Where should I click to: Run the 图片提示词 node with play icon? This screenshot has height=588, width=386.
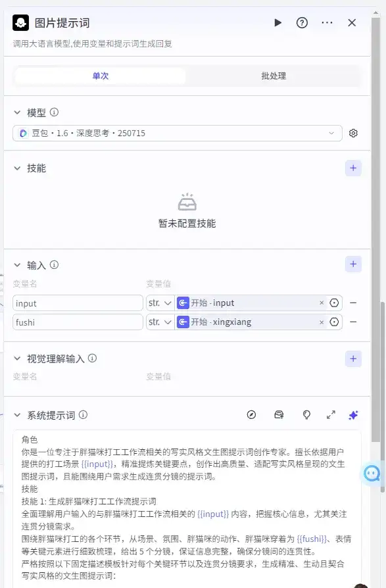coord(277,23)
